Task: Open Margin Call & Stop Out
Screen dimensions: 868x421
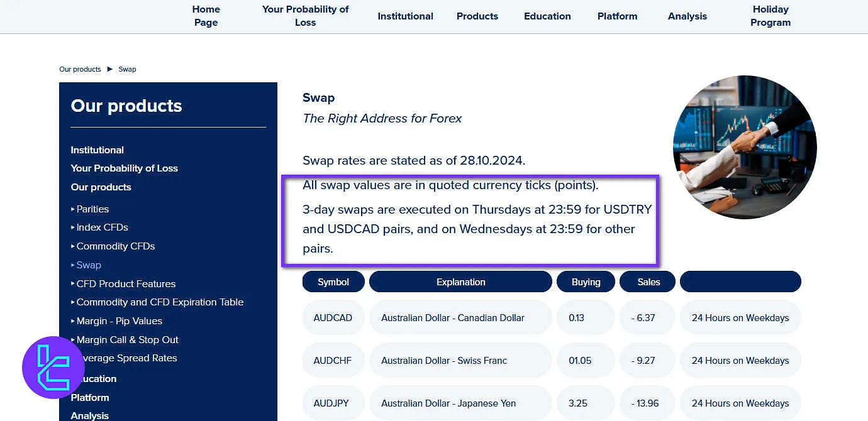Action: tap(126, 339)
